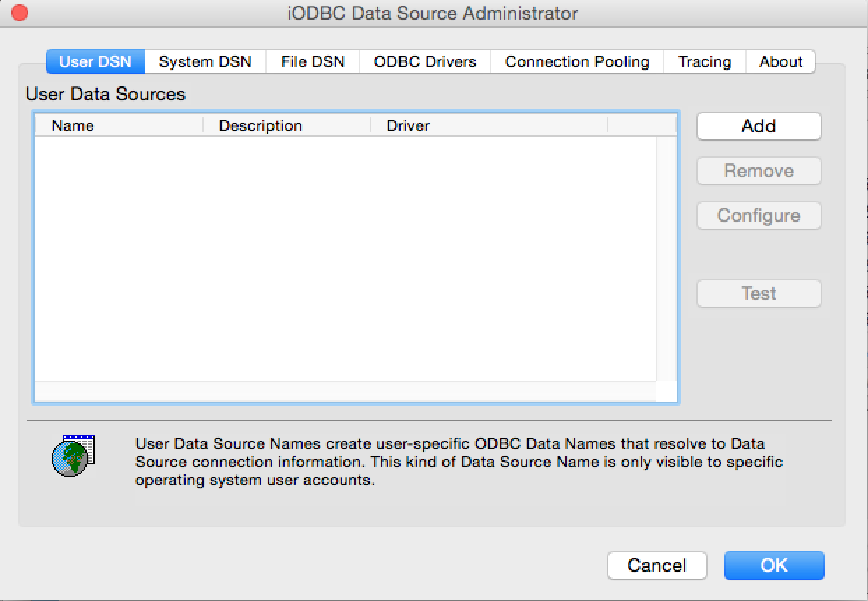Select the File DSN tab
868x601 pixels.
(x=313, y=61)
